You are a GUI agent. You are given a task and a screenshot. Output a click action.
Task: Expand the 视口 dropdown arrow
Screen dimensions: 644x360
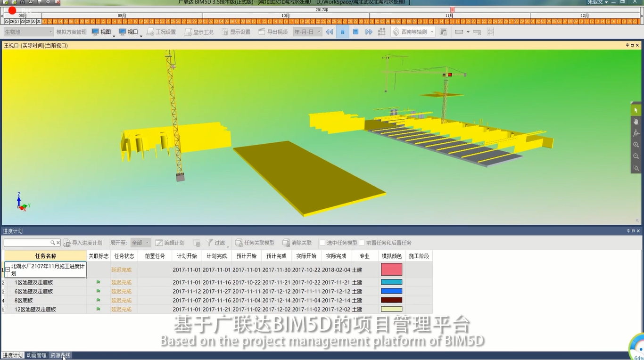pyautogui.click(x=140, y=35)
